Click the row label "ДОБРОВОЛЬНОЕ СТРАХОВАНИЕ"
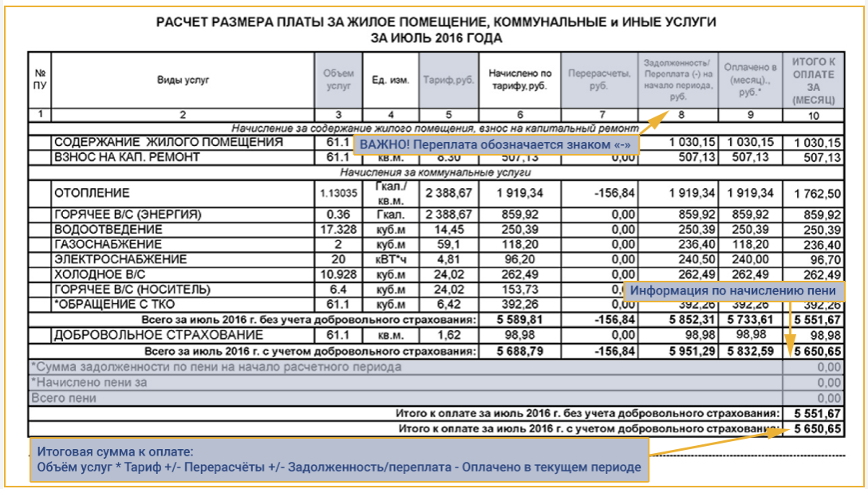This screenshot has height=489, width=868. [158, 335]
